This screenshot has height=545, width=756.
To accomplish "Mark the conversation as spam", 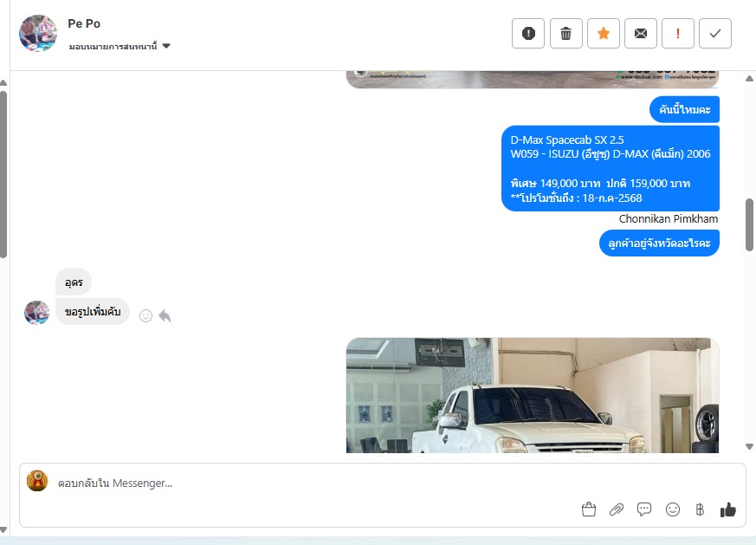I will [528, 33].
